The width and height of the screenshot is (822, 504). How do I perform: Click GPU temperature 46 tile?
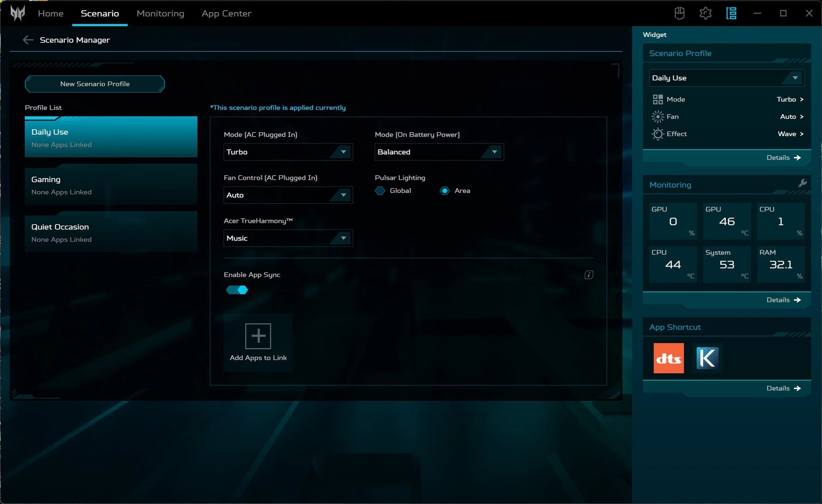(727, 221)
